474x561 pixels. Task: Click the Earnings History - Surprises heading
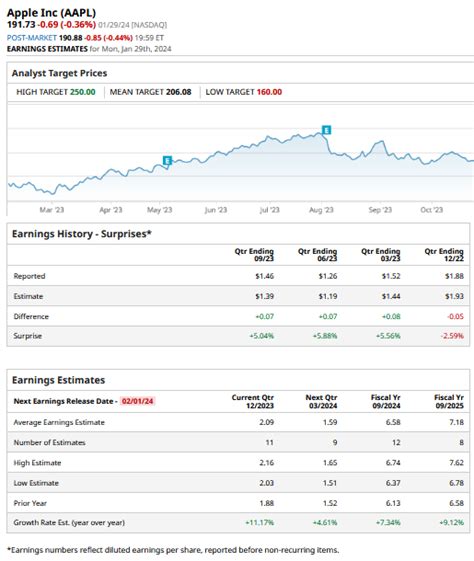(82, 234)
